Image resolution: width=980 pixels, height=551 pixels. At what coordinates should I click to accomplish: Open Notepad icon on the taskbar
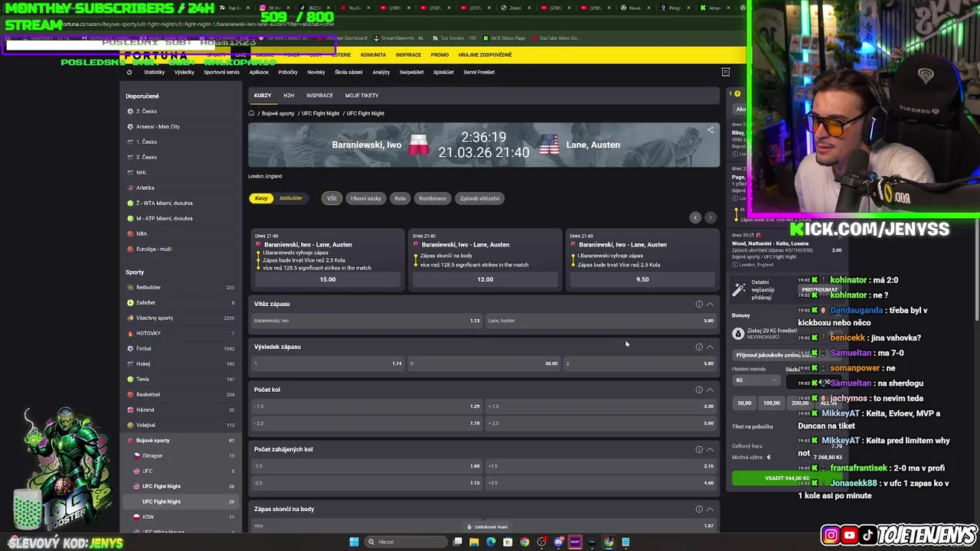click(x=626, y=542)
